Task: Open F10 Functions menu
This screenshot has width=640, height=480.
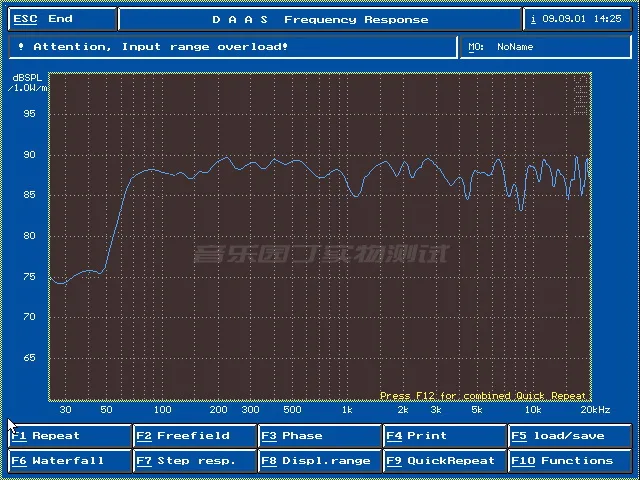Action: pos(570,461)
